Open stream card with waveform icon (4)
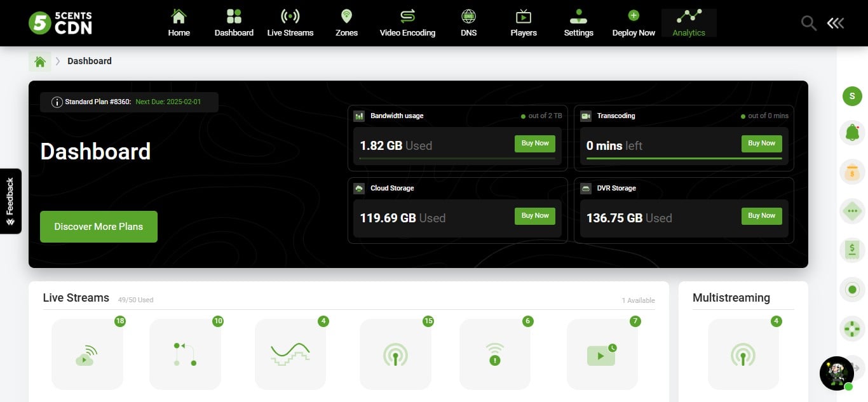 [290, 354]
